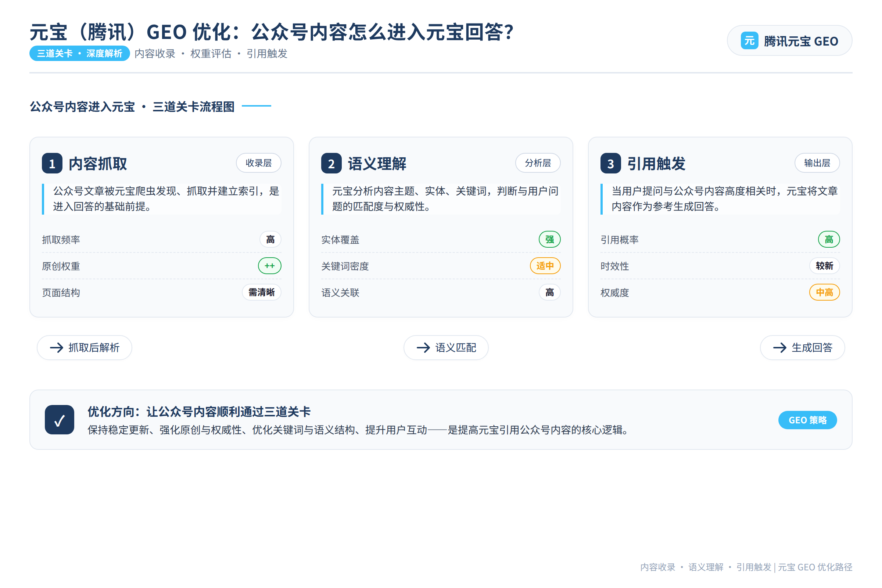
Task: Click the 优化方向 heading text
Action: point(199,411)
